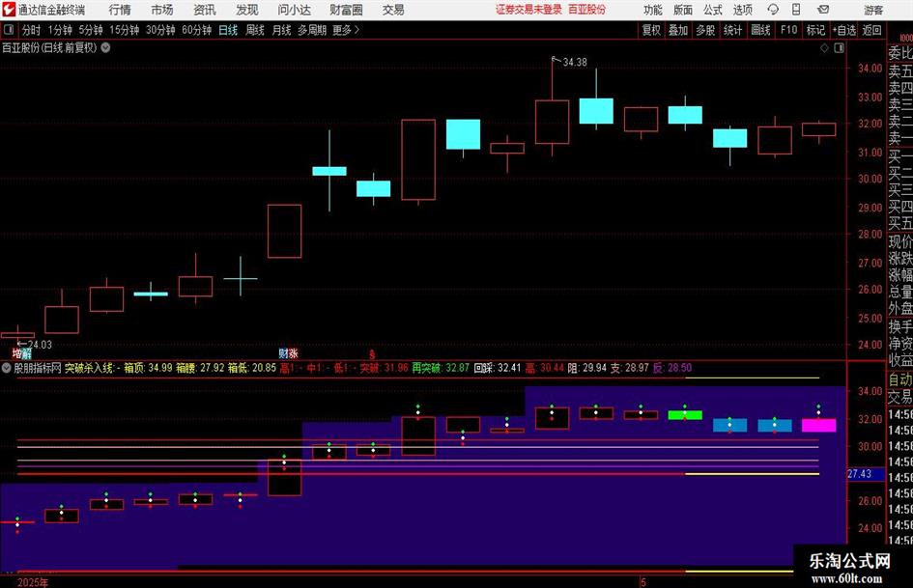The width and height of the screenshot is (913, 588).
Task: Open the headset customer service icon
Action: (773, 10)
